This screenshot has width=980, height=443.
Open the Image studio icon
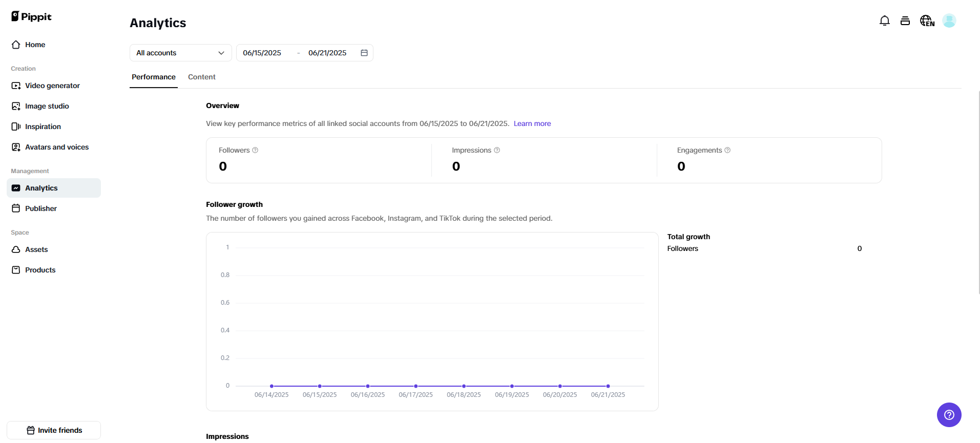(x=16, y=106)
